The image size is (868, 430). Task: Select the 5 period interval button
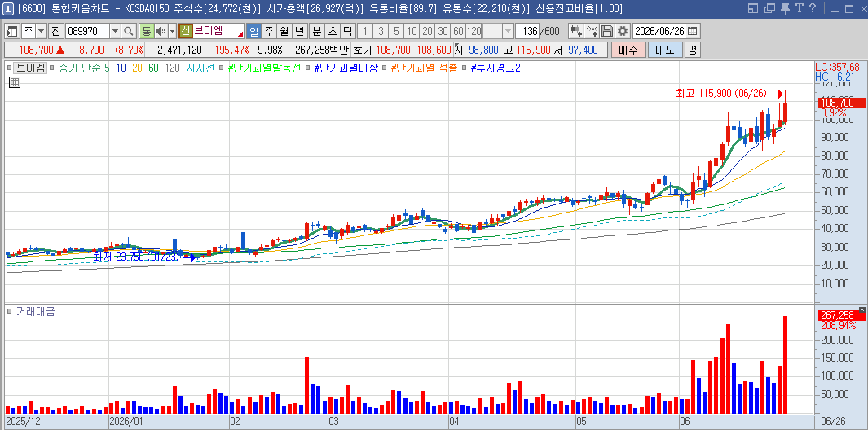click(x=396, y=31)
